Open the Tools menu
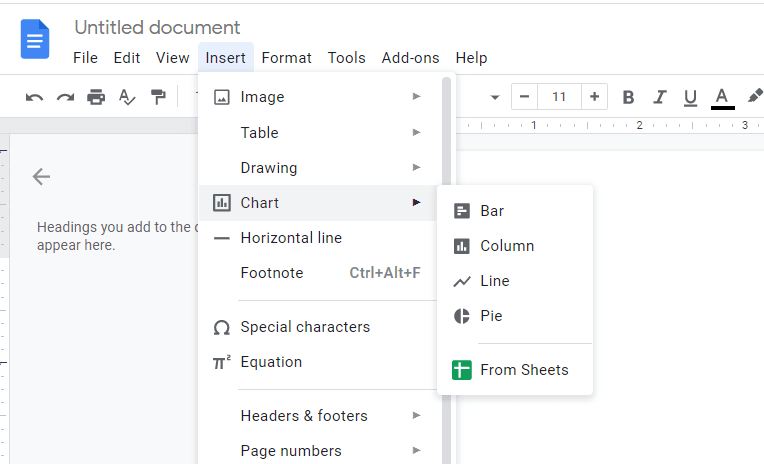The height and width of the screenshot is (464, 764). pos(346,58)
